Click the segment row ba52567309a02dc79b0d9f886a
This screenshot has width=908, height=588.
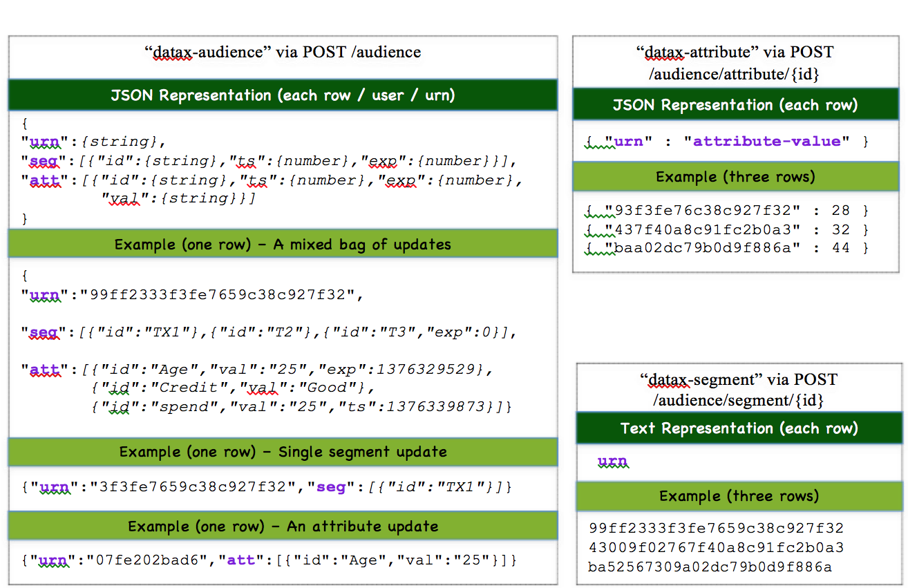tap(710, 567)
